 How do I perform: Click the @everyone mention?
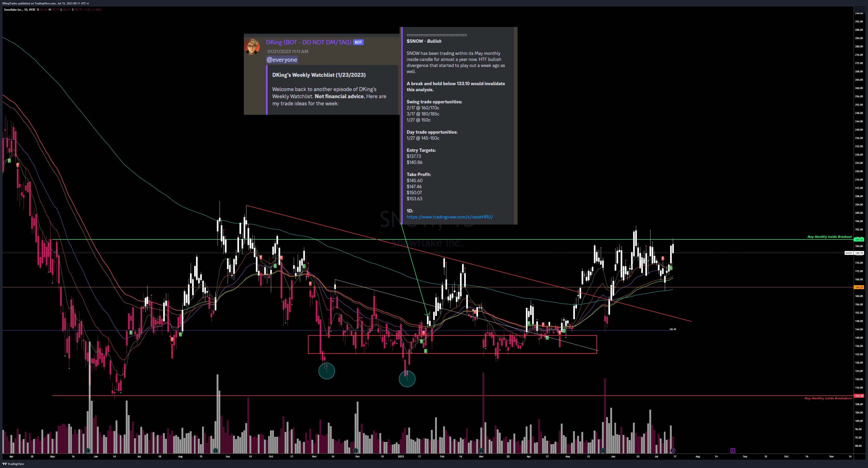[x=282, y=60]
